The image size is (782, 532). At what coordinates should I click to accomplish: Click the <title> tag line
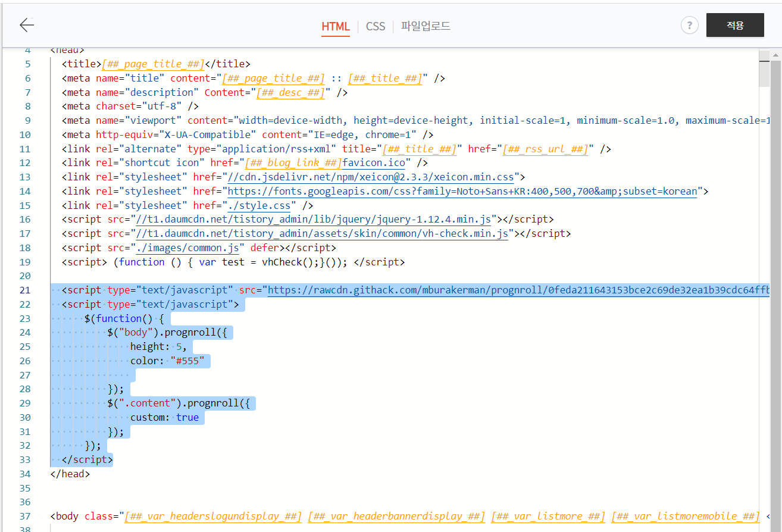[156, 64]
